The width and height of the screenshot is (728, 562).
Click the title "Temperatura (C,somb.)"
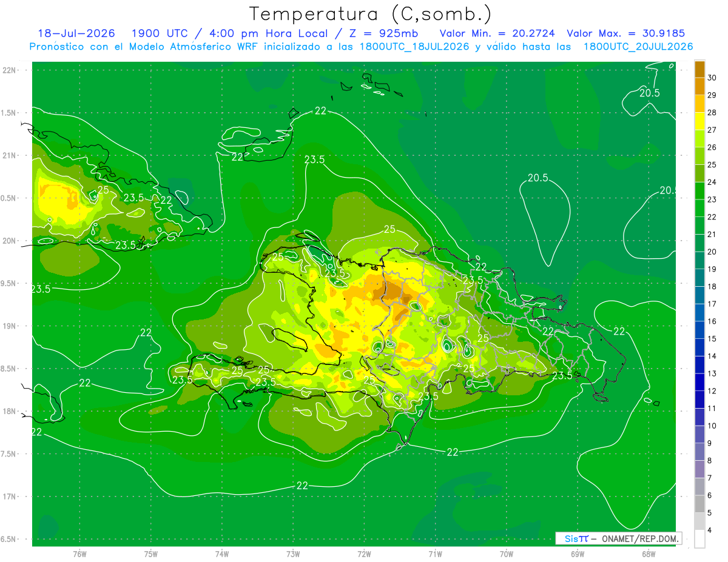(x=371, y=14)
